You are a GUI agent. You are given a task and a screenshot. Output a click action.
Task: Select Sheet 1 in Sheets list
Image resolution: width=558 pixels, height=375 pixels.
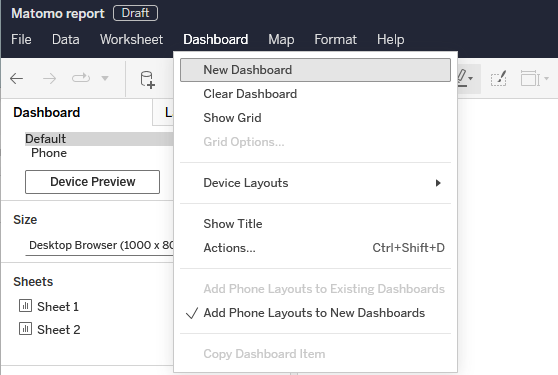(58, 306)
